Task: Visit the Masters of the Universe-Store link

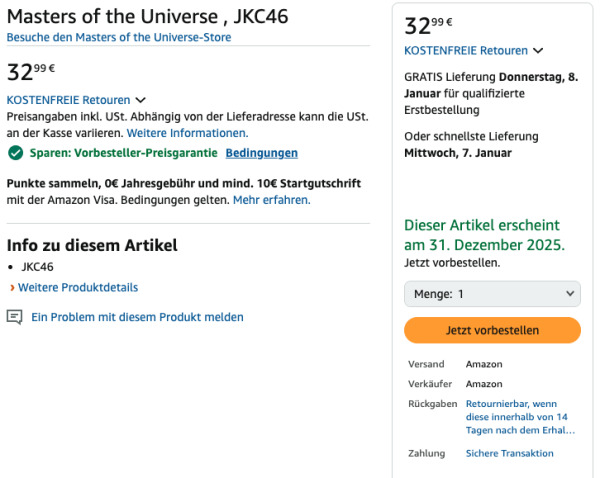Action: pos(119,37)
